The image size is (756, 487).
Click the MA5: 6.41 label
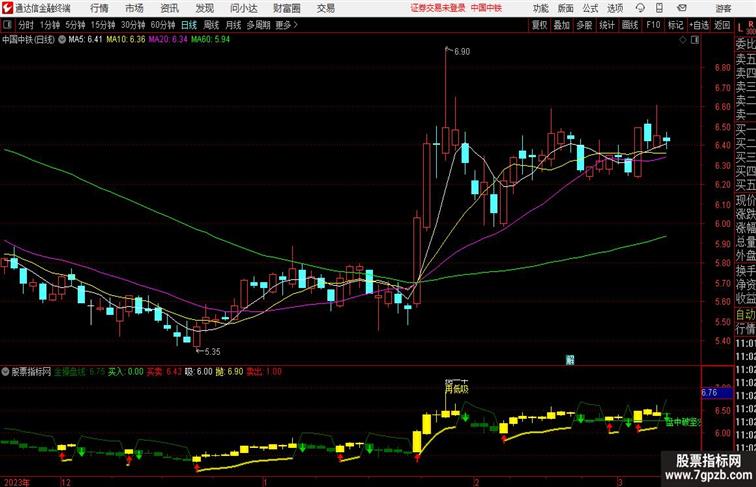click(x=85, y=40)
